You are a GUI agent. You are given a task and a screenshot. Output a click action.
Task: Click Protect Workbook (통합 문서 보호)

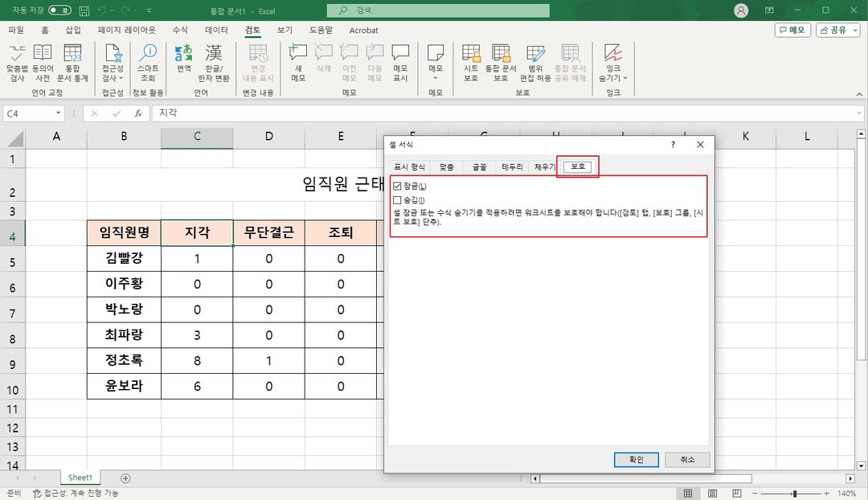[x=501, y=64]
